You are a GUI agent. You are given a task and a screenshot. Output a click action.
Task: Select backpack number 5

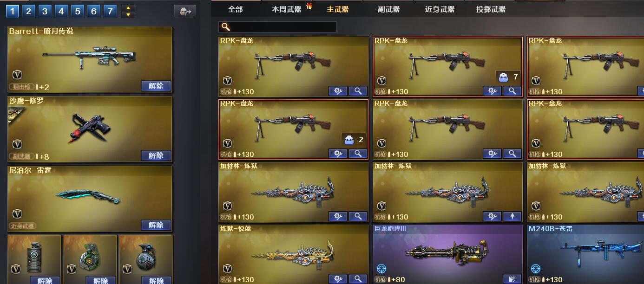[x=77, y=11]
